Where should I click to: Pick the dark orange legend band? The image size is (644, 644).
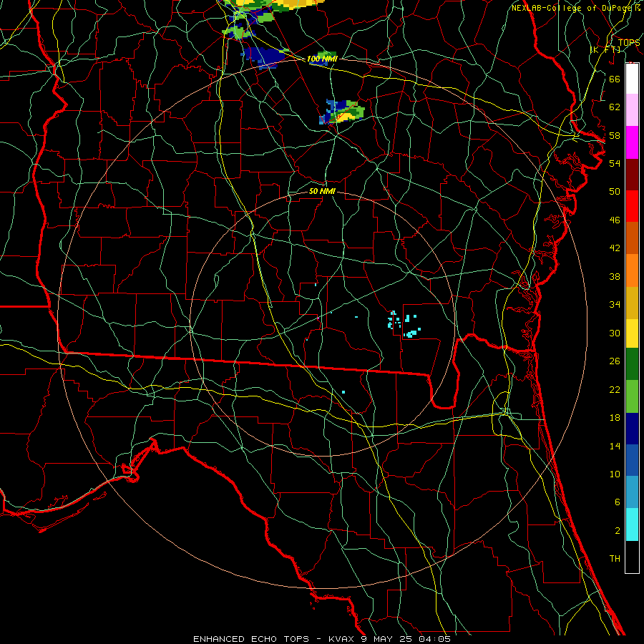pyautogui.click(x=632, y=238)
